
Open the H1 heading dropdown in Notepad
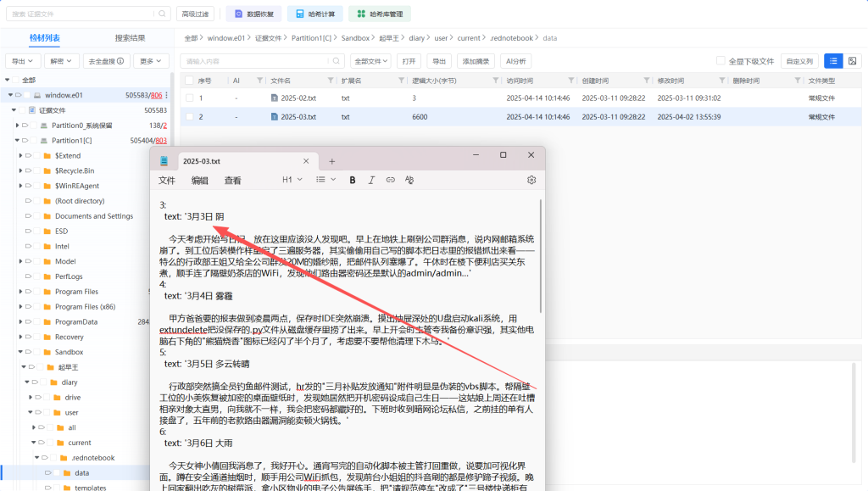tap(292, 180)
